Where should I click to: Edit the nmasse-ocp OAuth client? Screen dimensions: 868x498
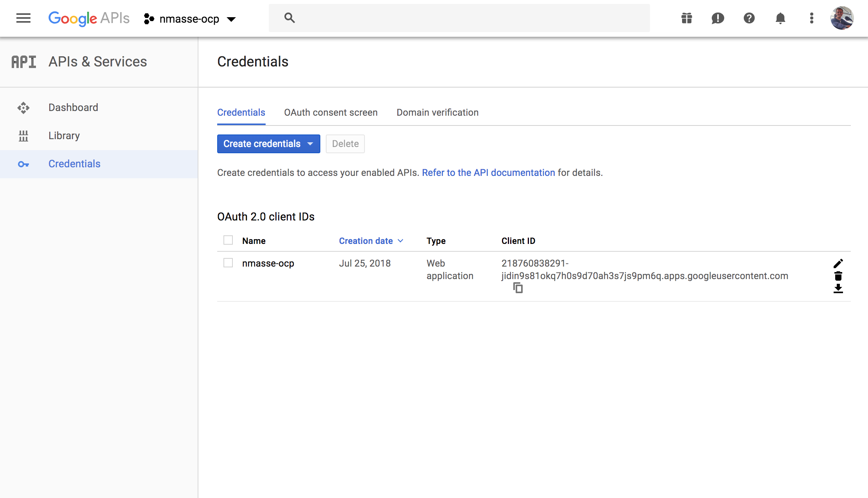point(838,263)
